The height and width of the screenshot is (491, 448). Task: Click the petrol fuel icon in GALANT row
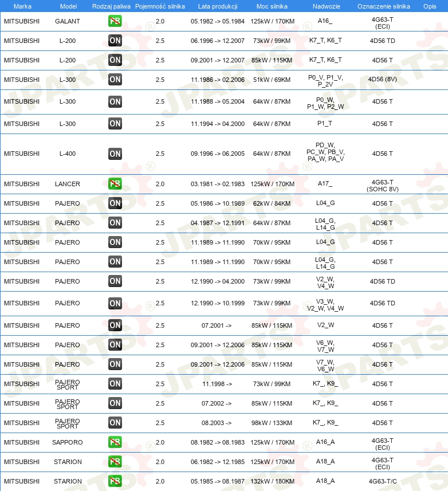click(x=115, y=21)
